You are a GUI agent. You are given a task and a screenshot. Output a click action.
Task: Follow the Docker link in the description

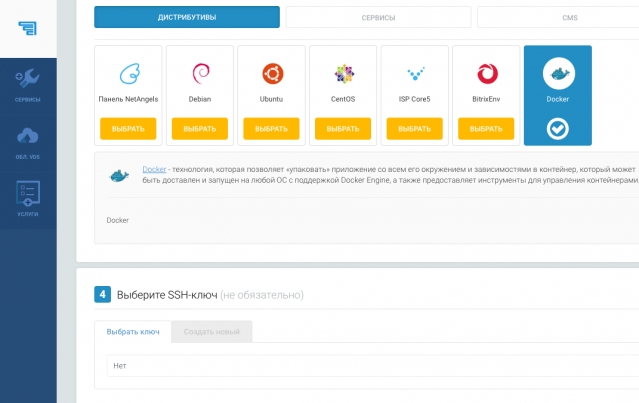click(x=154, y=169)
